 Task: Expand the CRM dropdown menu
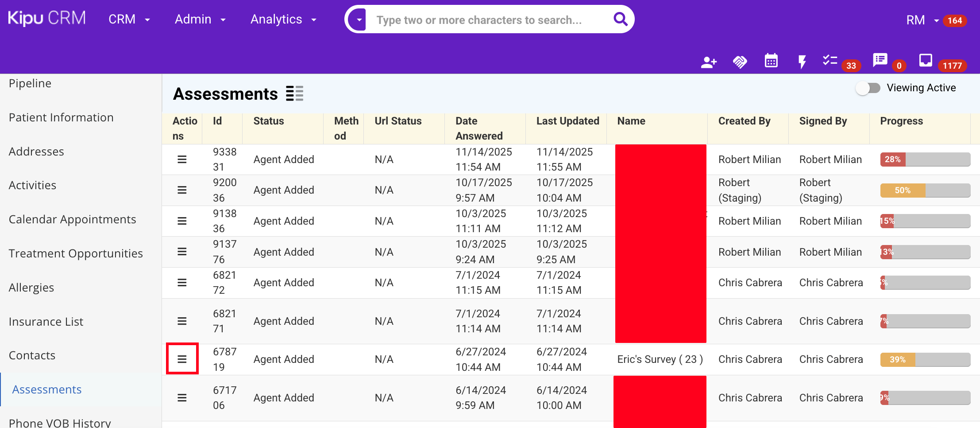[129, 19]
